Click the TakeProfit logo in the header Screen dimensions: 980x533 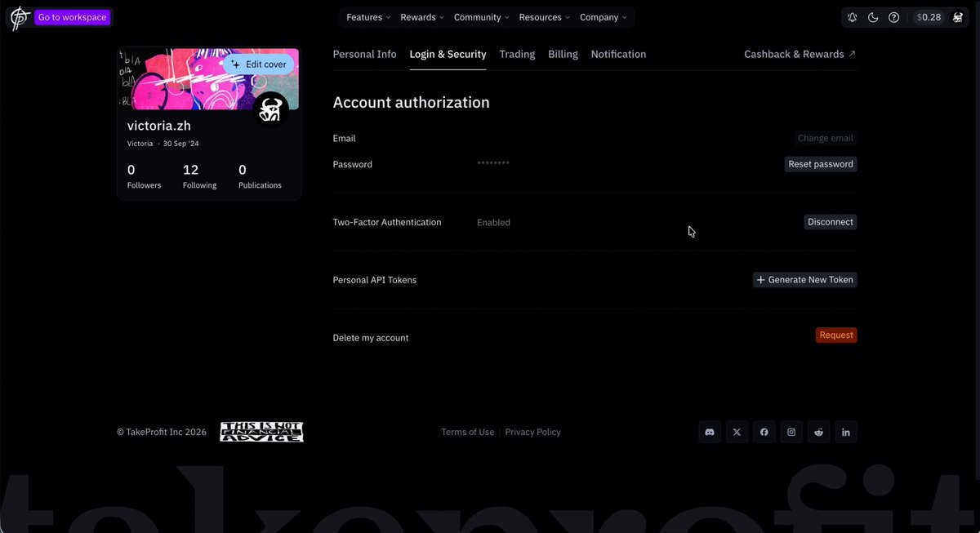(20, 17)
